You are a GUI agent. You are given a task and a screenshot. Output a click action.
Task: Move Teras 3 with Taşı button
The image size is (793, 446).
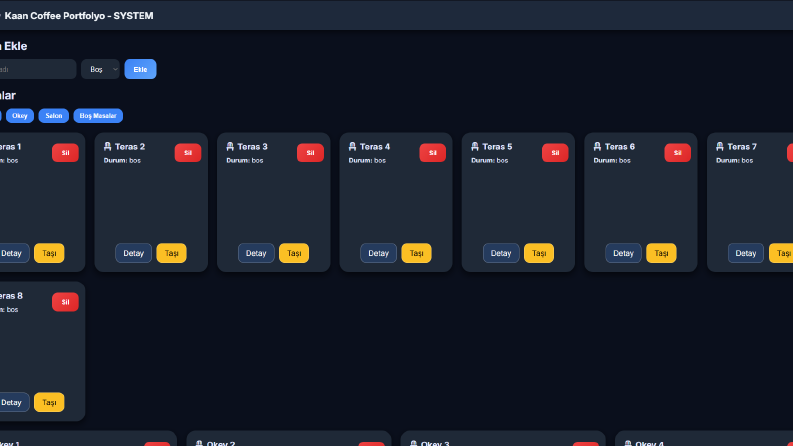[x=294, y=253]
